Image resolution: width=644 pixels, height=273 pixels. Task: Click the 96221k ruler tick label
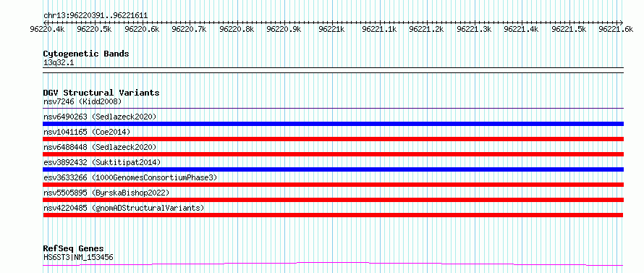331,29
